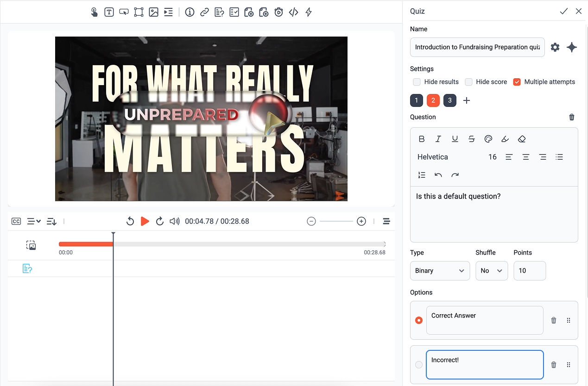Generate quiz with AI sparkle icon
The image size is (588, 386).
572,47
